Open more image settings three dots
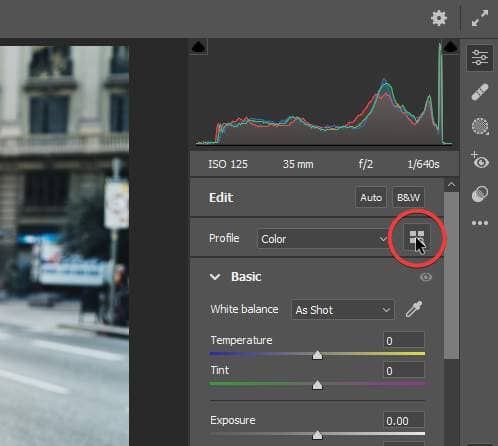The image size is (498, 446). pyautogui.click(x=480, y=223)
